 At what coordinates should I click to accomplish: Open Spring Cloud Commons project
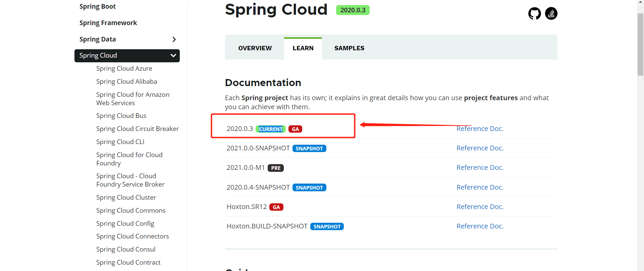(131, 210)
